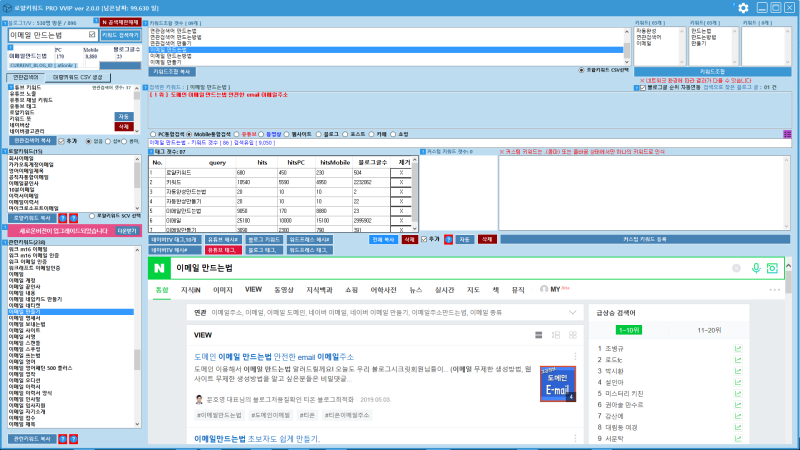Select 이메일 보내는법 in related keywords list
Viewport: 800px width, 450px height.
click(27, 324)
